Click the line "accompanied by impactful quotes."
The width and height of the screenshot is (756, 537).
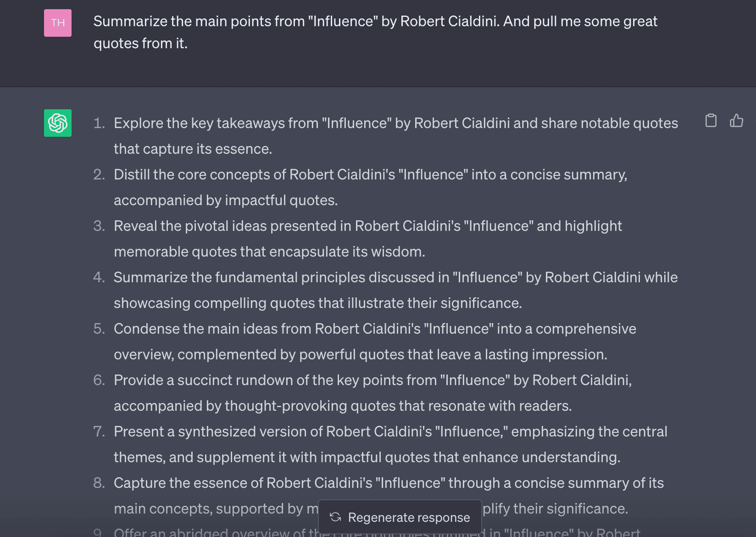[x=225, y=200]
